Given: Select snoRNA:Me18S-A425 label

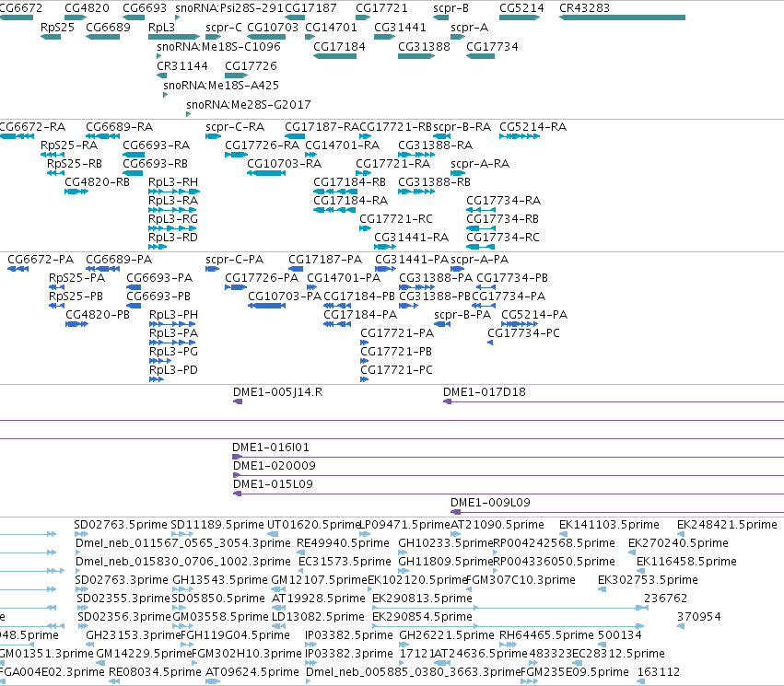Looking at the screenshot, I should (221, 85).
